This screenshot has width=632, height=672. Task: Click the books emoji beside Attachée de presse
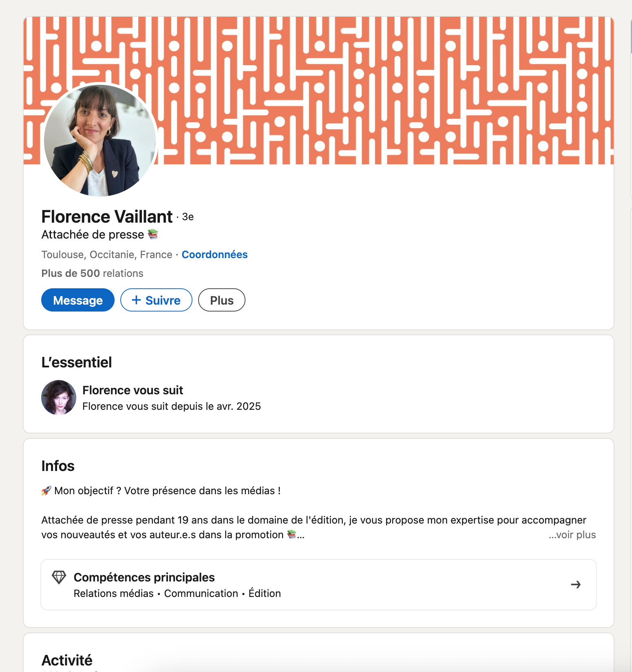153,234
